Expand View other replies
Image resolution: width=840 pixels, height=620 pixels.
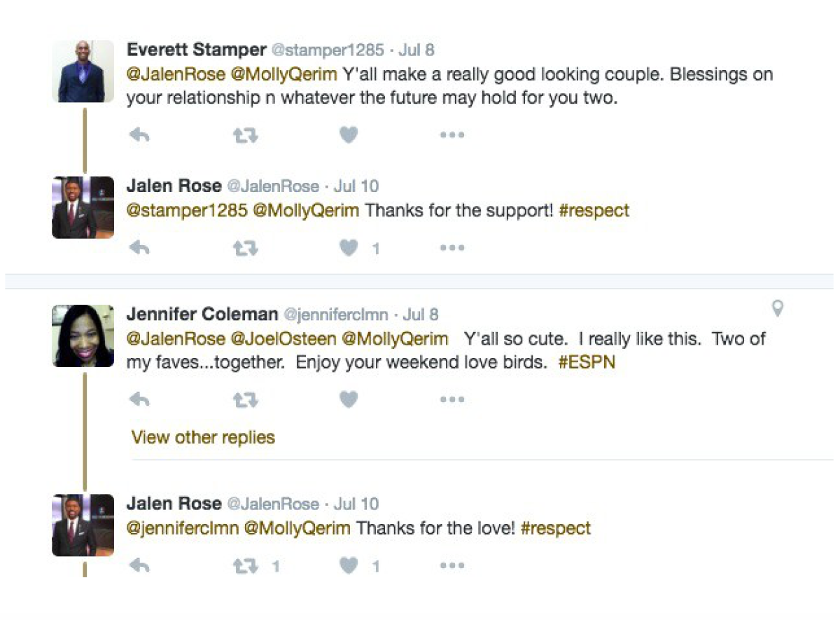click(203, 437)
